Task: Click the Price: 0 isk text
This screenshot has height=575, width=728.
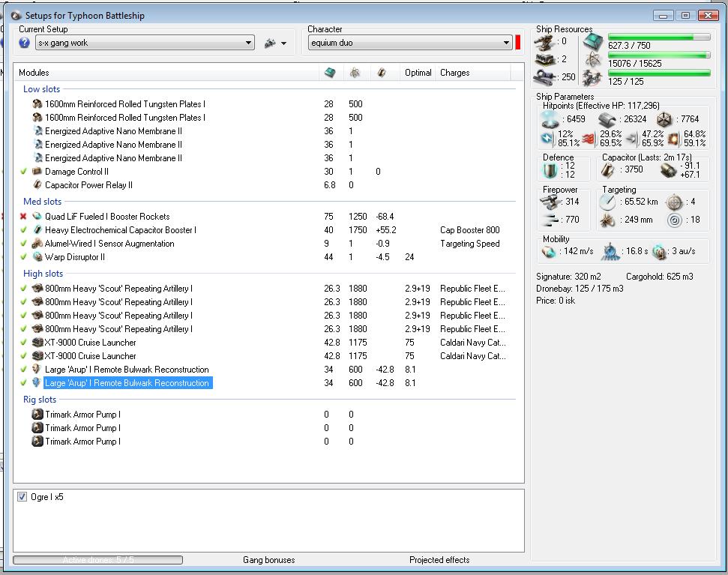Action: [x=556, y=301]
